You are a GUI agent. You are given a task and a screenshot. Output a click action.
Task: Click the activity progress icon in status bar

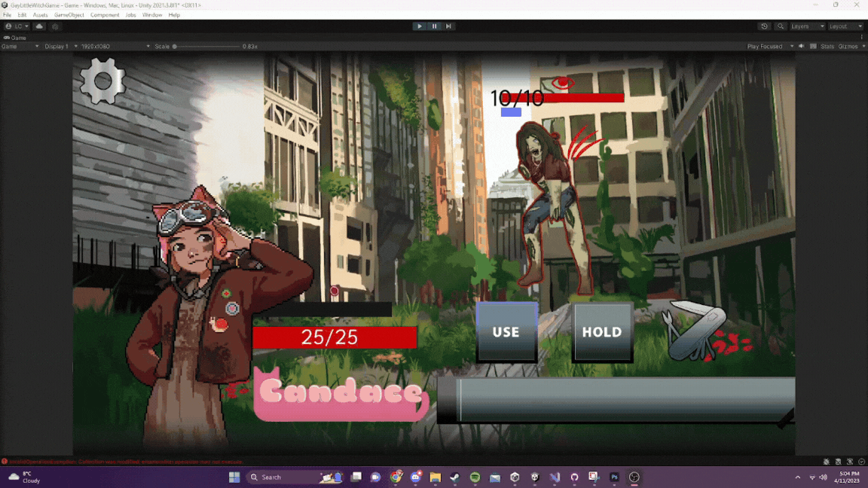pyautogui.click(x=861, y=462)
